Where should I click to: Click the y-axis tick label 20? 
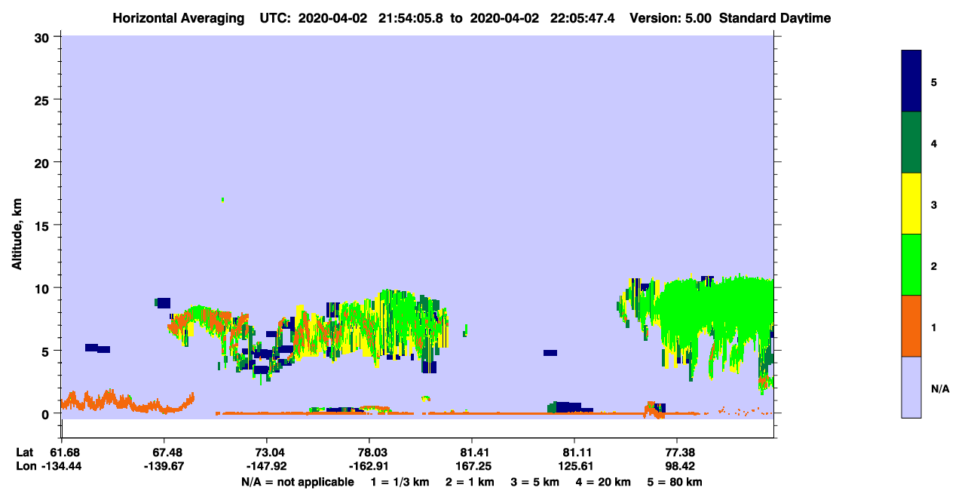pos(44,162)
